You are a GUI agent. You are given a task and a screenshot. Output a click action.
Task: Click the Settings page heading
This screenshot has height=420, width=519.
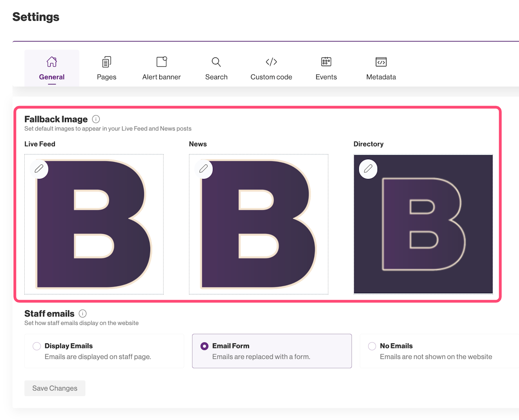click(36, 17)
